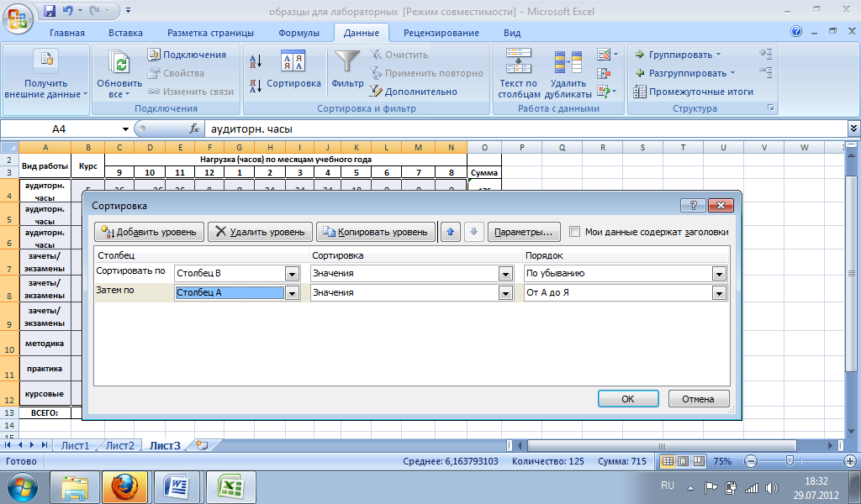Open Windows Explorer taskbar icon
The width and height of the screenshot is (861, 504).
[75, 486]
